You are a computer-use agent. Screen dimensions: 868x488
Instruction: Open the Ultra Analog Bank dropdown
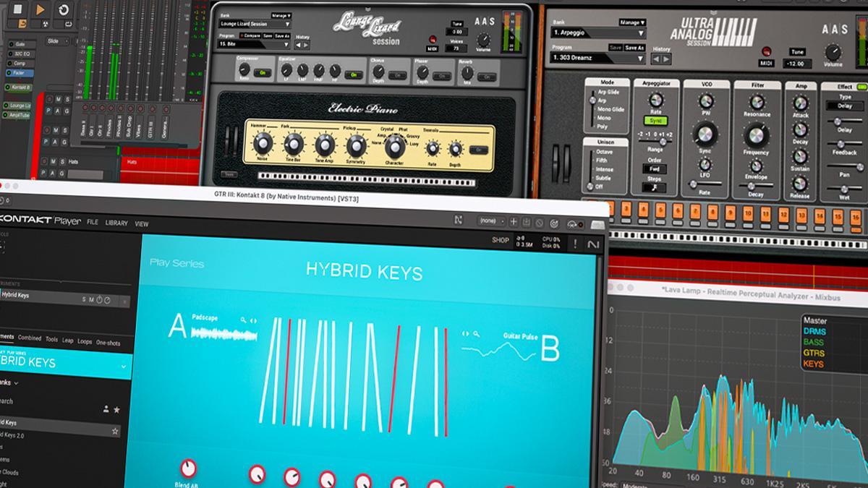click(598, 33)
